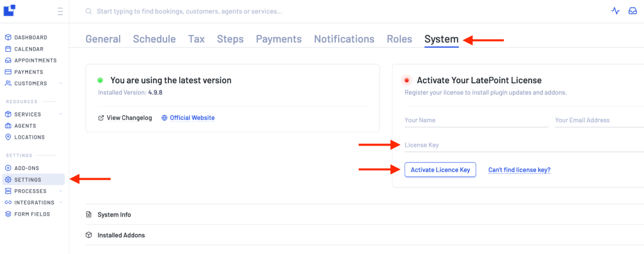Click the Processes server icon
The image size is (644, 254).
click(x=8, y=191)
